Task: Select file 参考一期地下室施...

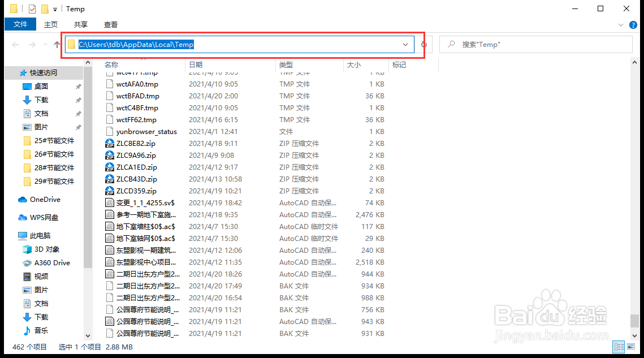Action: coord(146,215)
